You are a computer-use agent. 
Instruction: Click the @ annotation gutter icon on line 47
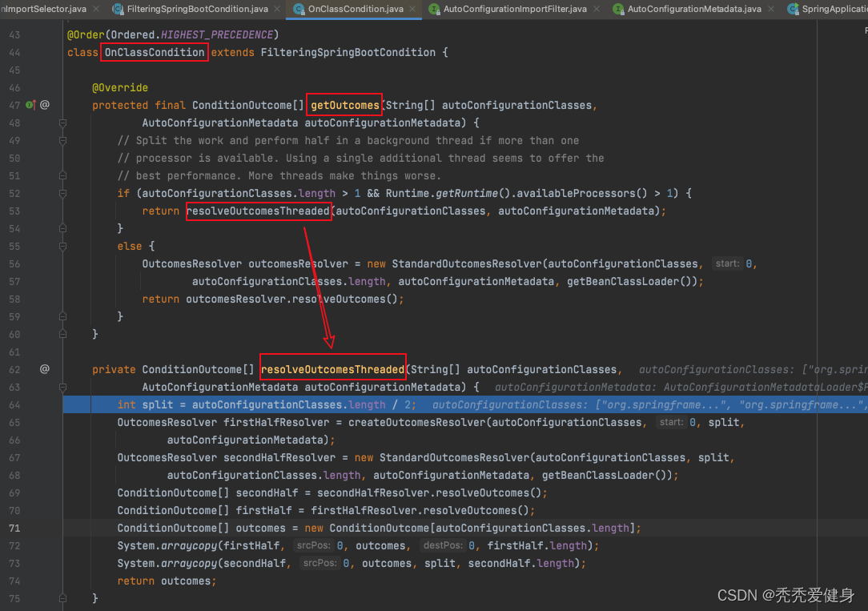pos(45,105)
